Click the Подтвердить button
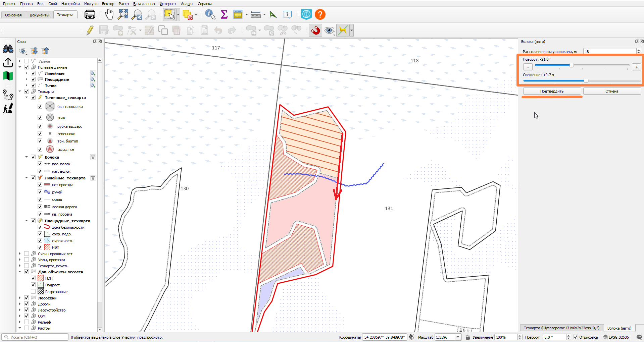This screenshot has height=342, width=644. [x=552, y=91]
